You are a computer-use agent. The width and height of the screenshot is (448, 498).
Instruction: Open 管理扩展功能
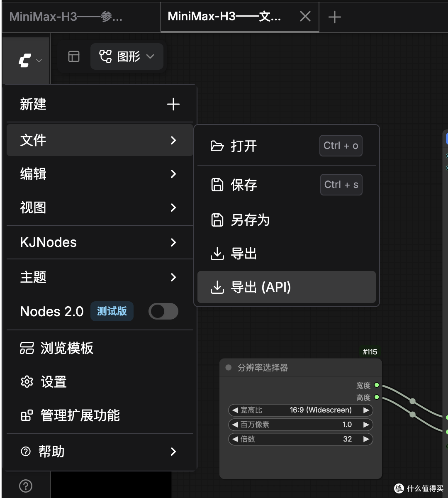click(x=100, y=415)
